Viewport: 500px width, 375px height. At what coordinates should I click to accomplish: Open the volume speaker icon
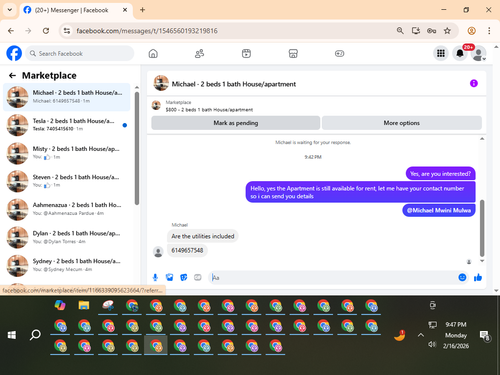point(432,344)
